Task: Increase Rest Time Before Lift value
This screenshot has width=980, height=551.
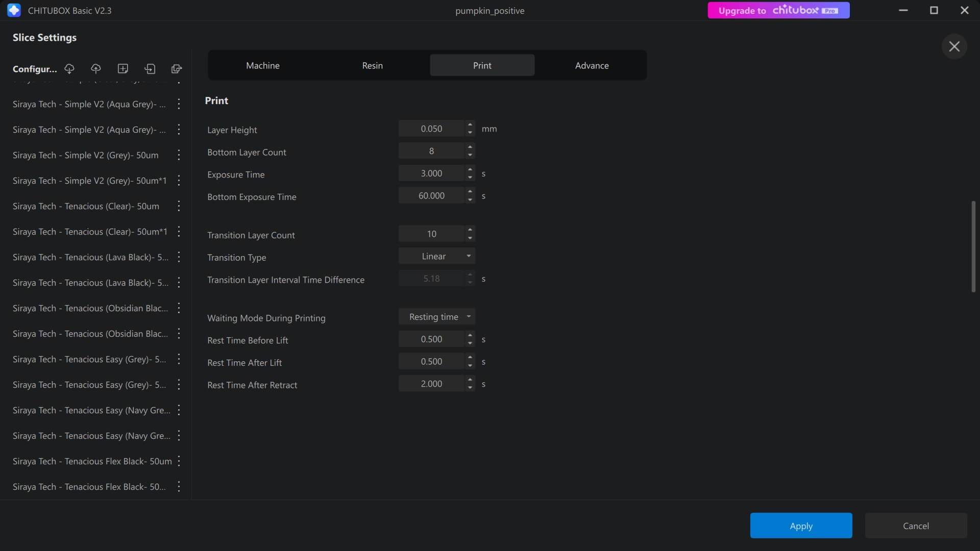Action: coord(470,335)
